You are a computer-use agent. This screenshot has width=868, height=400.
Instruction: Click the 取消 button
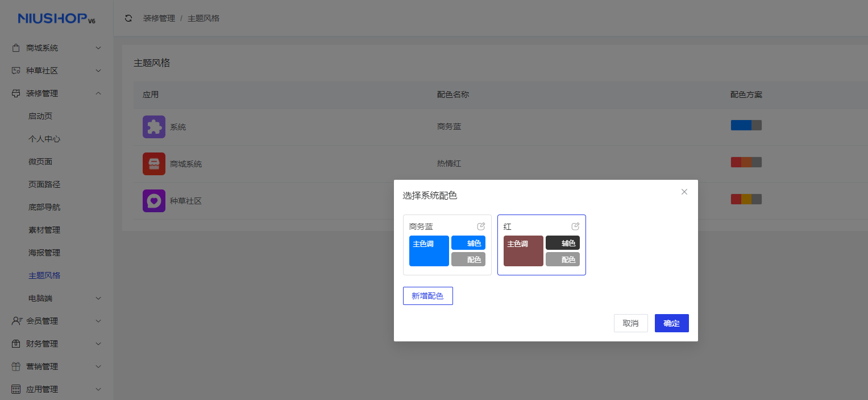631,323
